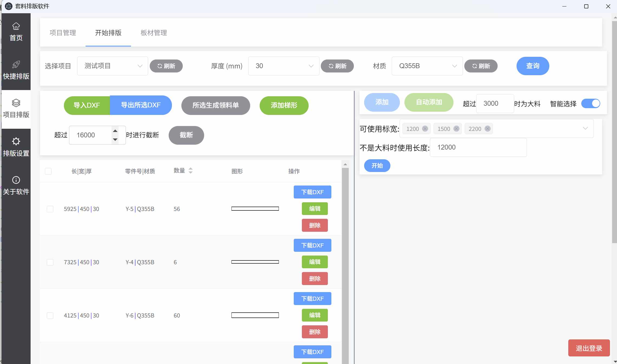Open the 首页 home page from sidebar
Image resolution: width=617 pixels, height=364 pixels.
coord(16,31)
